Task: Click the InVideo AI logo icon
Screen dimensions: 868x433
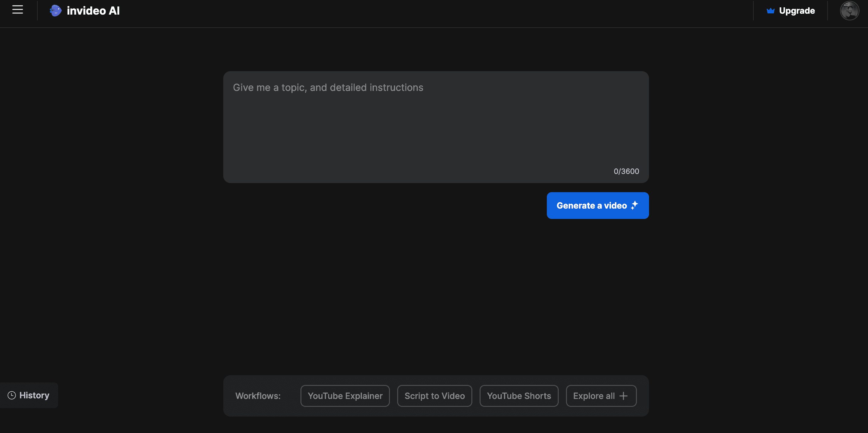Action: click(x=55, y=11)
